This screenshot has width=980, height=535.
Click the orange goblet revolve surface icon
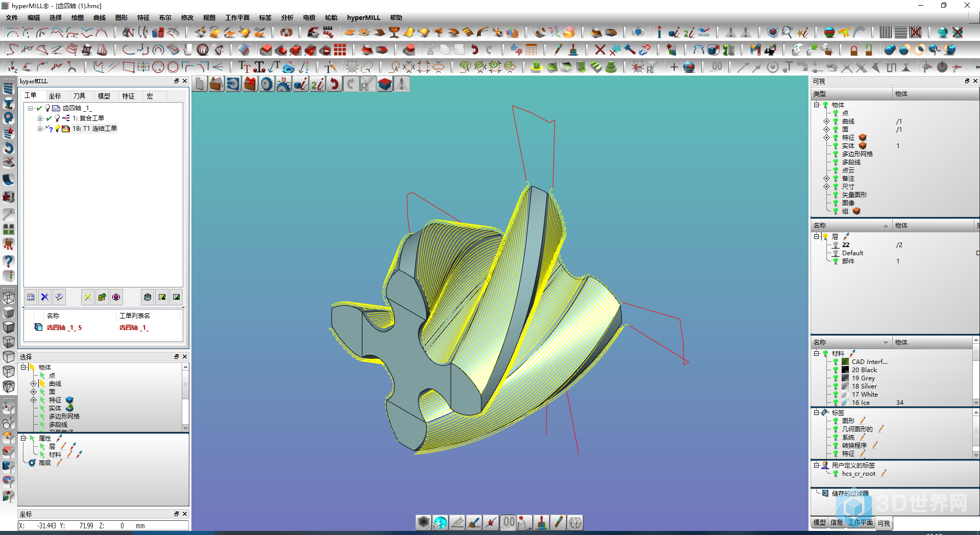click(394, 32)
